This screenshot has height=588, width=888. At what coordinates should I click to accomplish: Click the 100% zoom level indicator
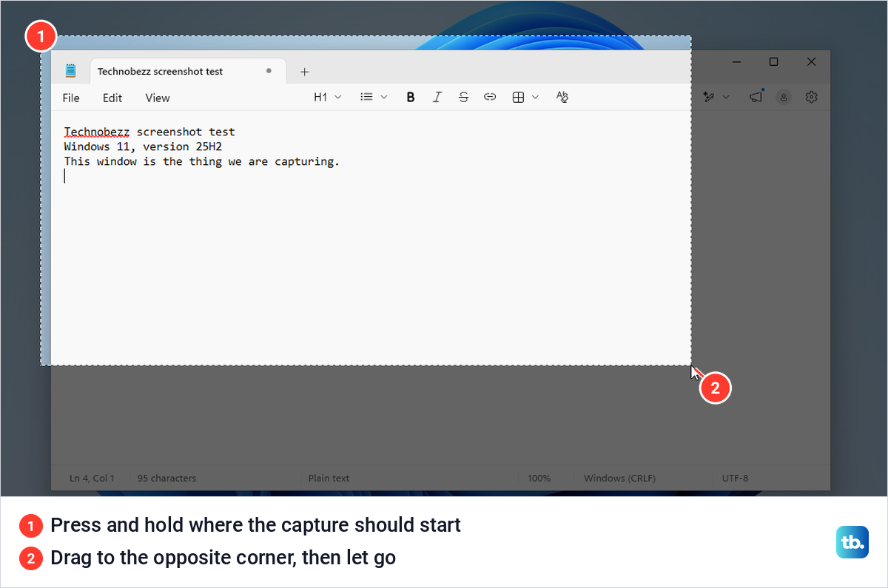pos(539,479)
